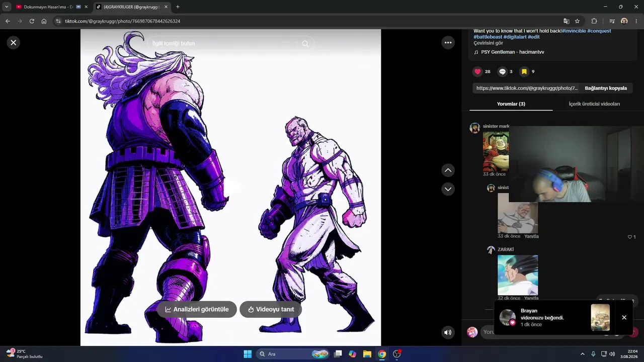Go to the browser home page
This screenshot has height=362, width=644.
click(44, 21)
